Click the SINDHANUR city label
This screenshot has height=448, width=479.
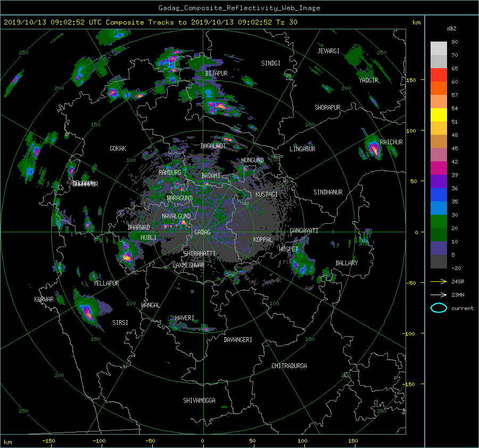328,192
